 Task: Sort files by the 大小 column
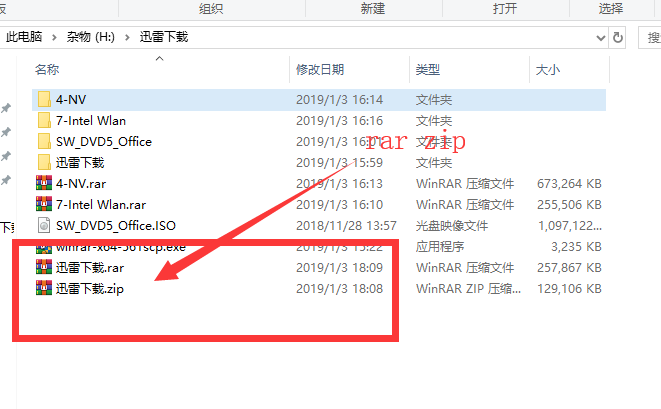click(548, 70)
